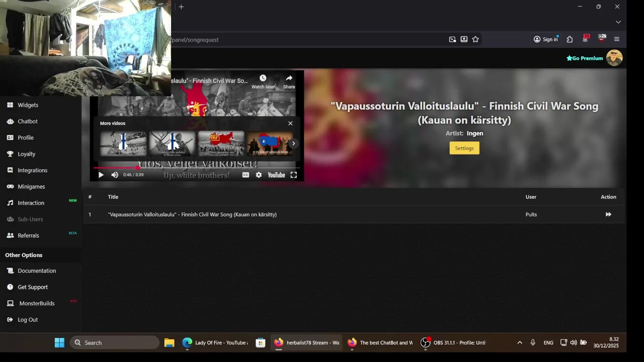The width and height of the screenshot is (644, 362).
Task: Play the YouTube video
Action: click(x=101, y=175)
